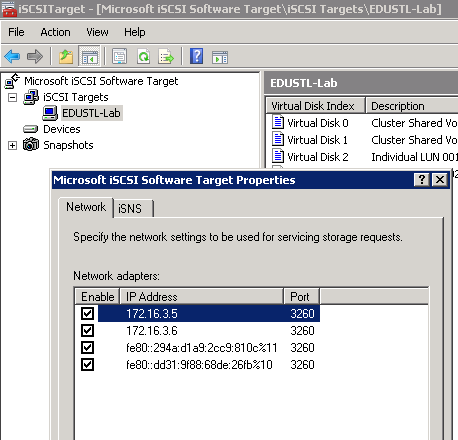Click the Port column header
Screen dimensions: 458x440
[301, 296]
